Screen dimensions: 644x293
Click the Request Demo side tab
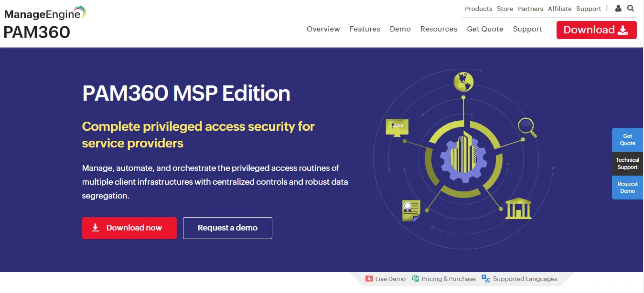(628, 188)
